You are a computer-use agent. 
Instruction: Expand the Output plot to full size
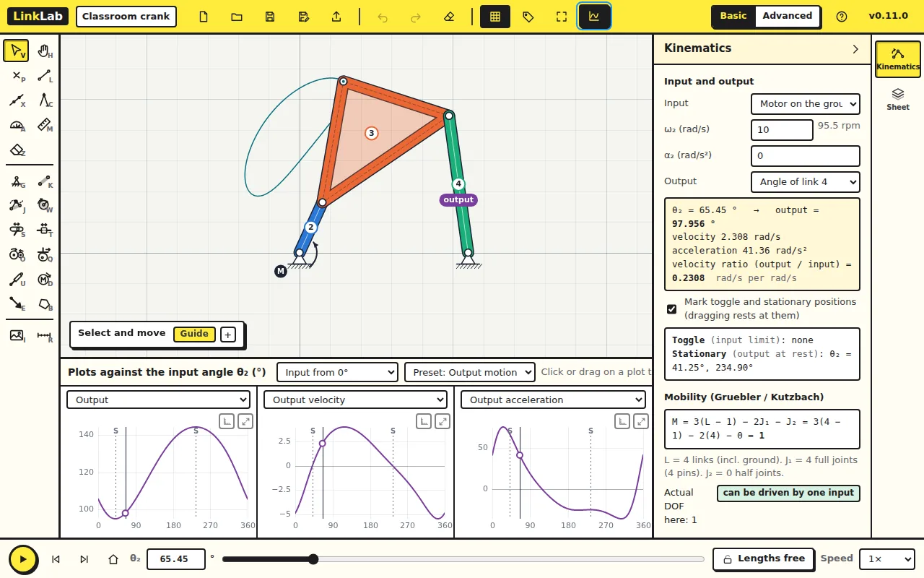pos(245,421)
